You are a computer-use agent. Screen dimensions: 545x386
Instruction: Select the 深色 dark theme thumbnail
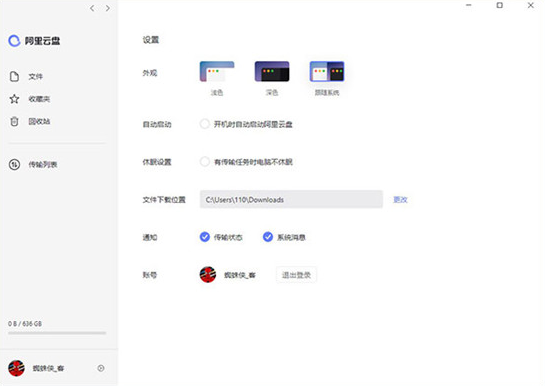tap(272, 72)
